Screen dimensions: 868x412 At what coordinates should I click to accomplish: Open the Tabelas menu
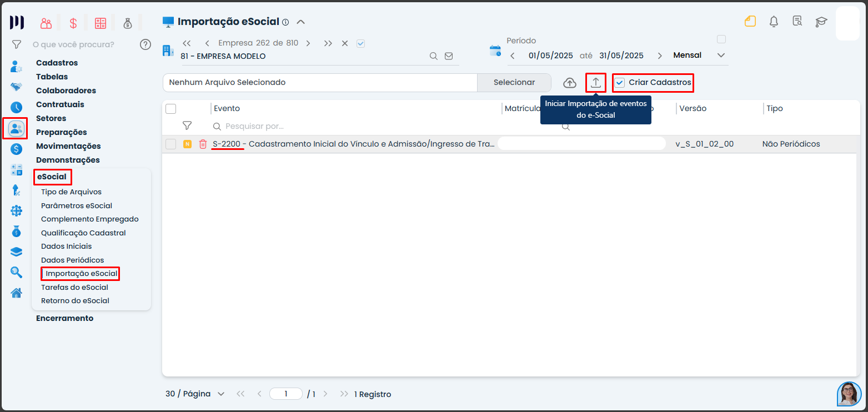point(52,77)
